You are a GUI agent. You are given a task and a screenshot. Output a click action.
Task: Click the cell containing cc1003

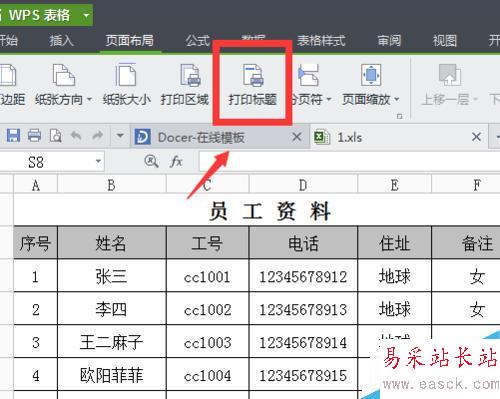207,342
